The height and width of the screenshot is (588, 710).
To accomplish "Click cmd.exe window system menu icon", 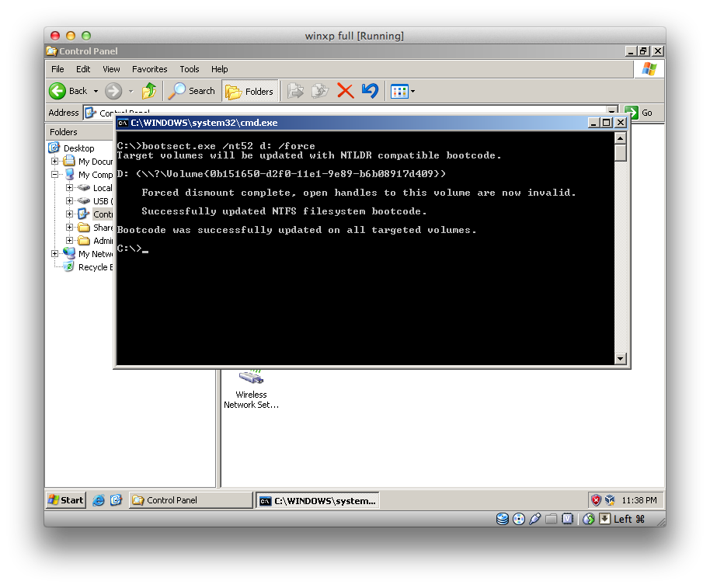I will point(122,123).
